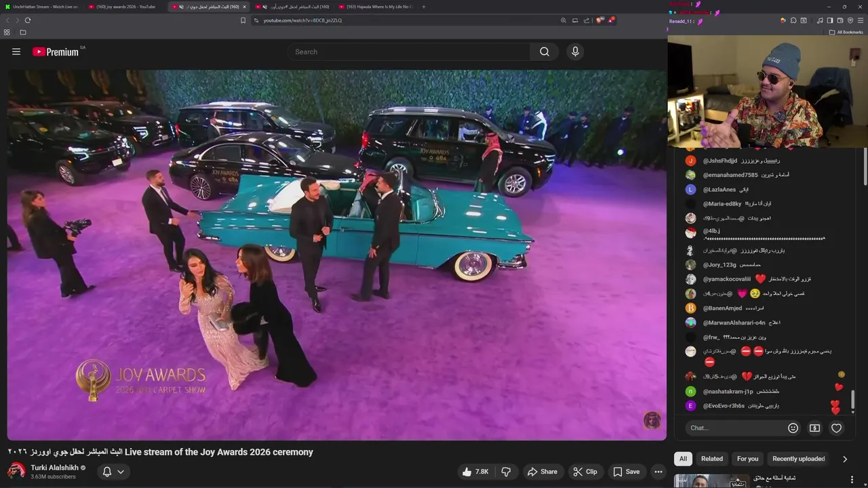
Task: Click the share page icon in address bar
Action: coord(587,20)
